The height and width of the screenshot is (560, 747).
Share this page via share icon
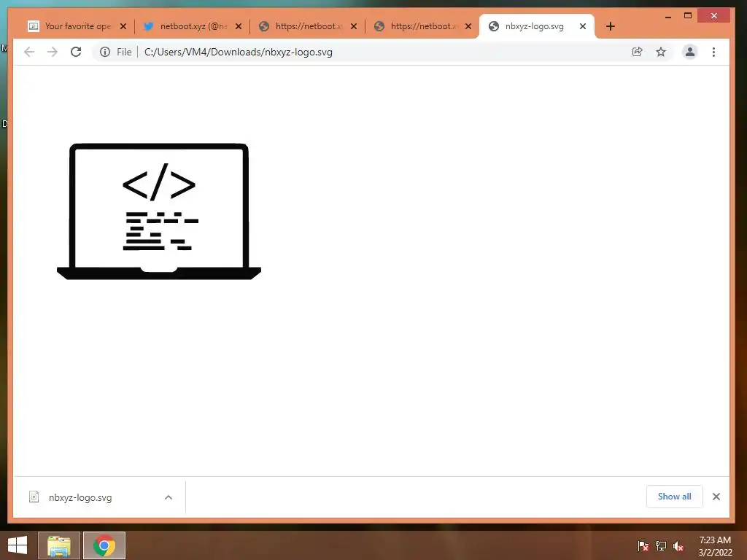tap(638, 52)
